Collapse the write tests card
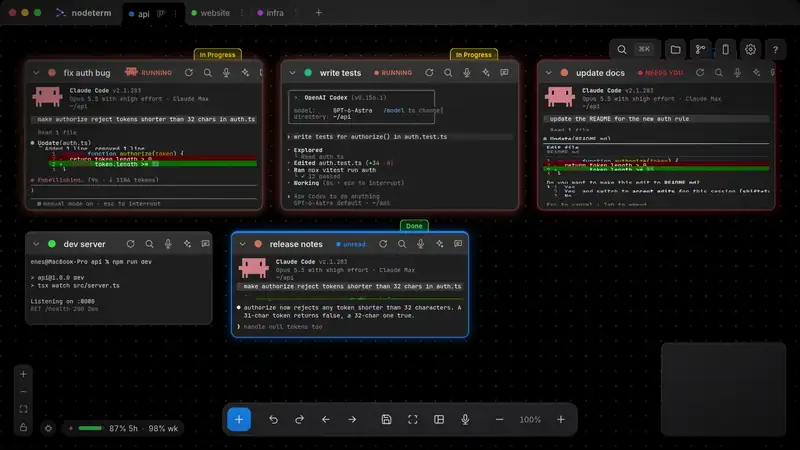800x450 pixels. tap(292, 73)
